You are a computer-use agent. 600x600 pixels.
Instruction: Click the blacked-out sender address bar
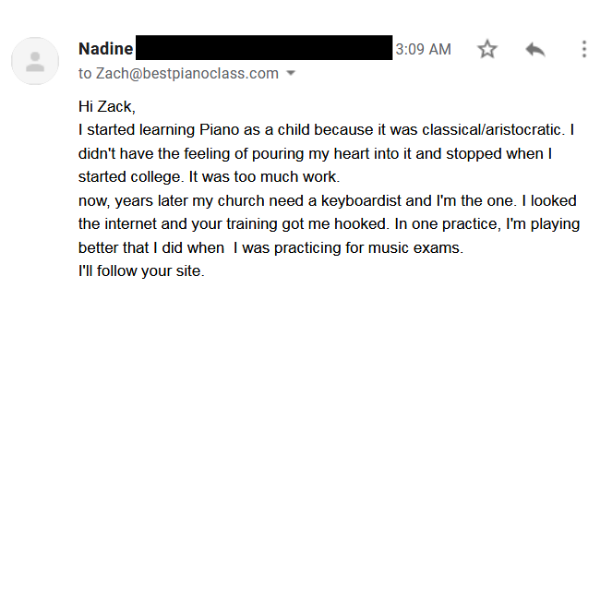(x=264, y=48)
